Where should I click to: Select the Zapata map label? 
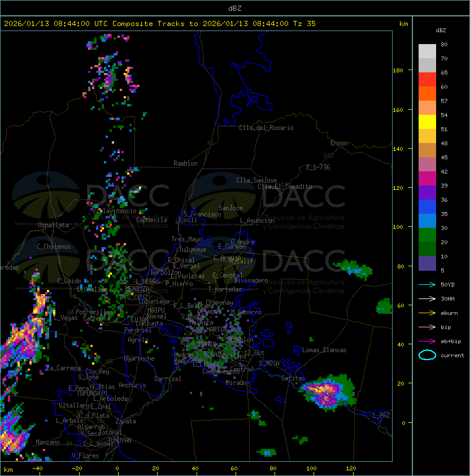pos(125,421)
